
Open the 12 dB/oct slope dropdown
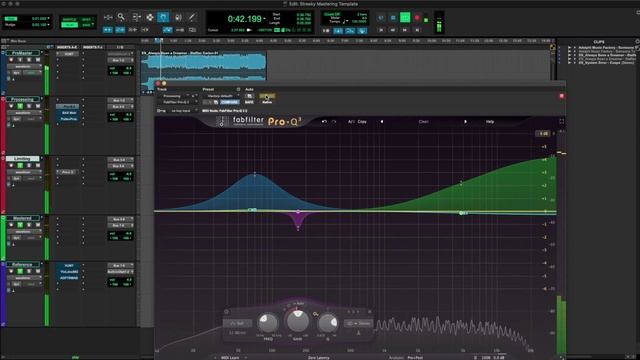(x=238, y=333)
